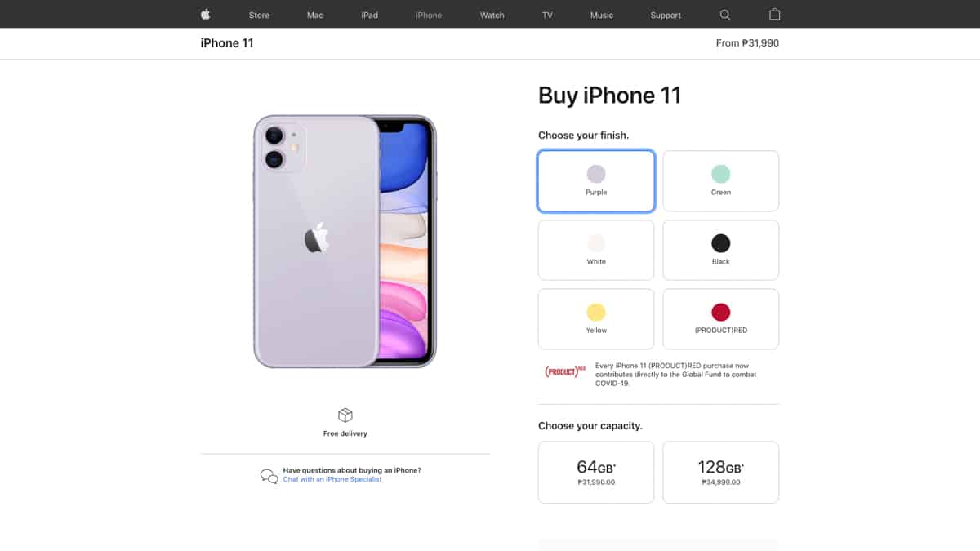Choose the White finish option
The width and height of the screenshot is (980, 551).
[x=596, y=250]
